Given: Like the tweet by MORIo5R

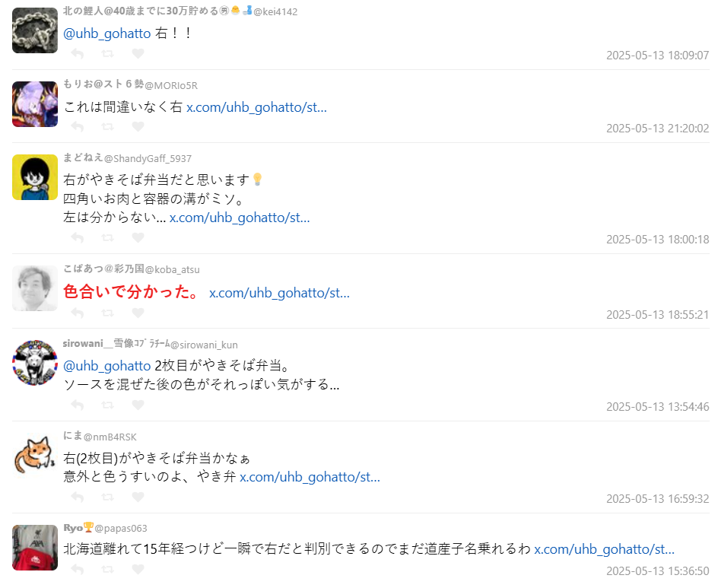Looking at the screenshot, I should click(138, 126).
